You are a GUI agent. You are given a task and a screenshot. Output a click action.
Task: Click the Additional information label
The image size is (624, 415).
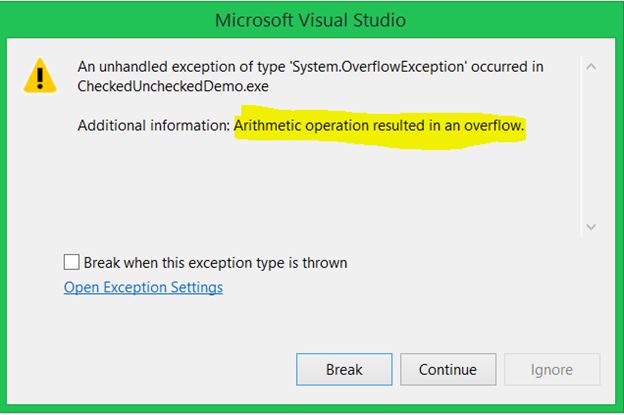coord(154,127)
